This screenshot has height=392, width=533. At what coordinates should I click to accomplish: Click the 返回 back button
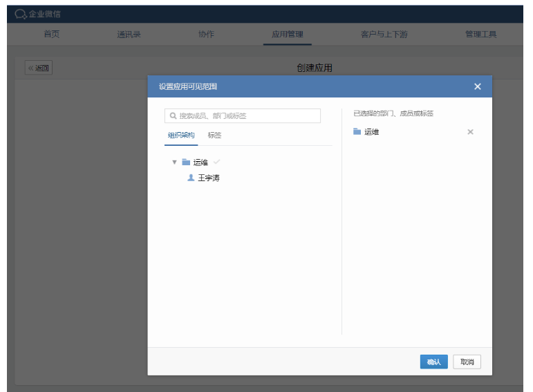point(39,68)
